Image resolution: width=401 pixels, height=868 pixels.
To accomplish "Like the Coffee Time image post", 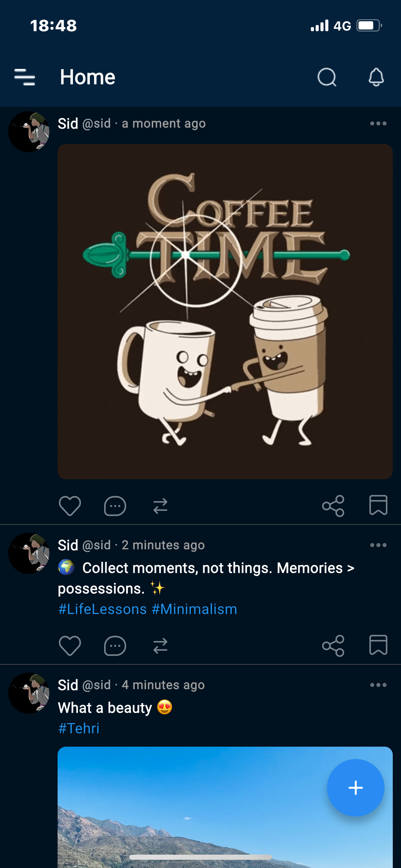I will (x=70, y=506).
